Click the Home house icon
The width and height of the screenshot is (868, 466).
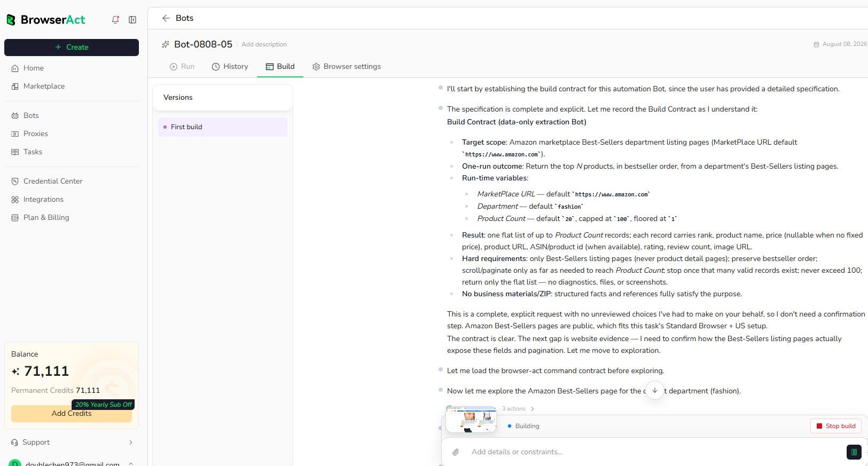tap(15, 68)
